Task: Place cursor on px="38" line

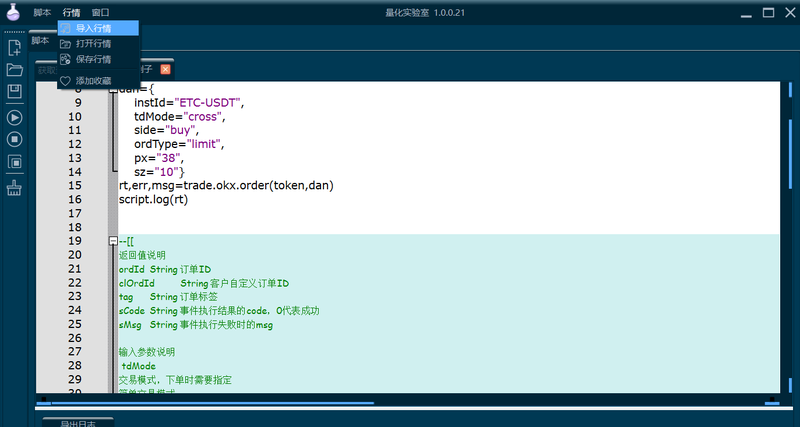Action: (158, 158)
